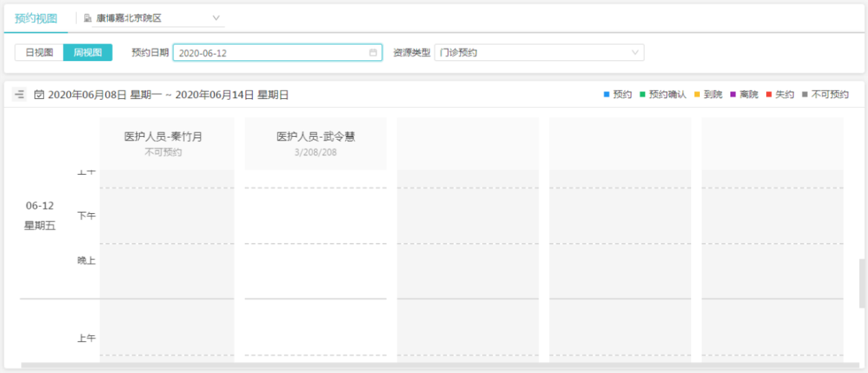The image size is (868, 373).
Task: Click the yellow 到院 legend square
Action: 696,94
